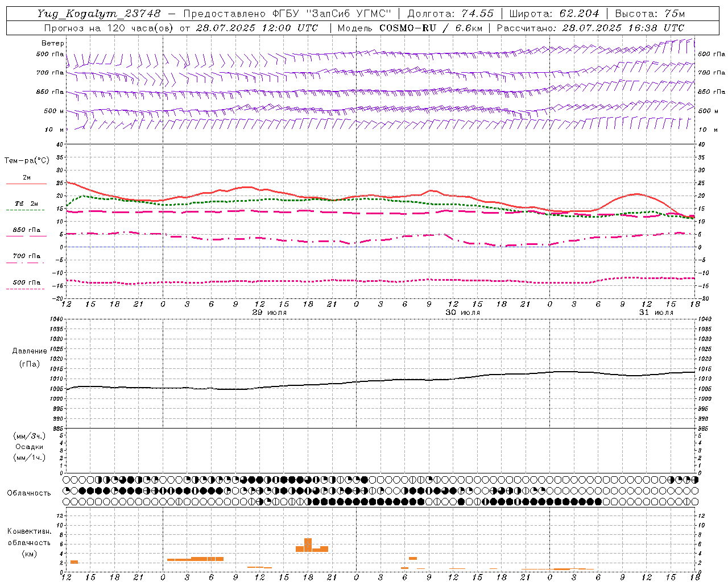728x582 pixels.
Task: Click the Высота: 75м header value
Action: [x=650, y=14]
